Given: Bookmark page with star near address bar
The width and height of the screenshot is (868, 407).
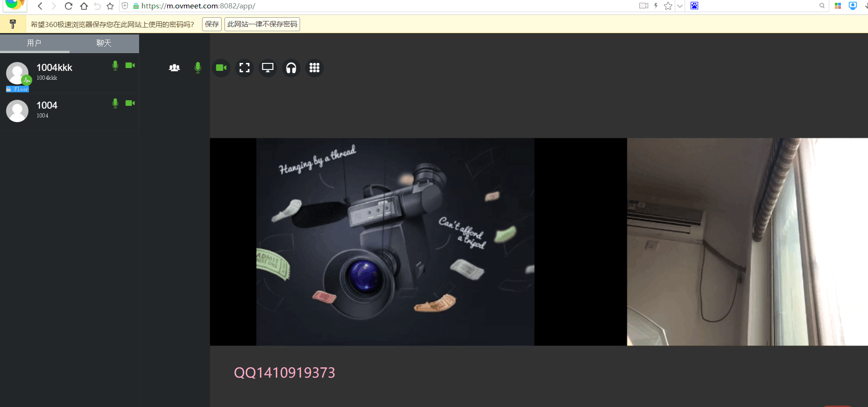Looking at the screenshot, I should 110,6.
